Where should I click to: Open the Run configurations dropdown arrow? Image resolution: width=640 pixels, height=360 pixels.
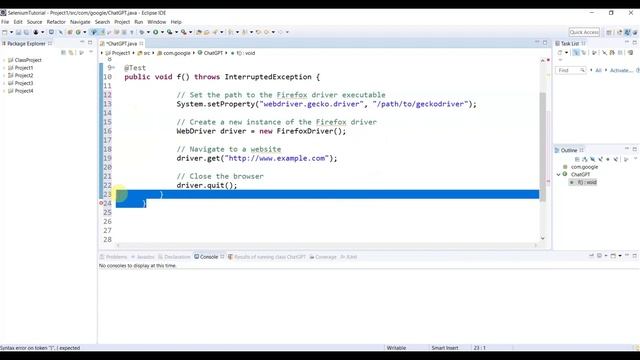pyautogui.click(x=162, y=32)
